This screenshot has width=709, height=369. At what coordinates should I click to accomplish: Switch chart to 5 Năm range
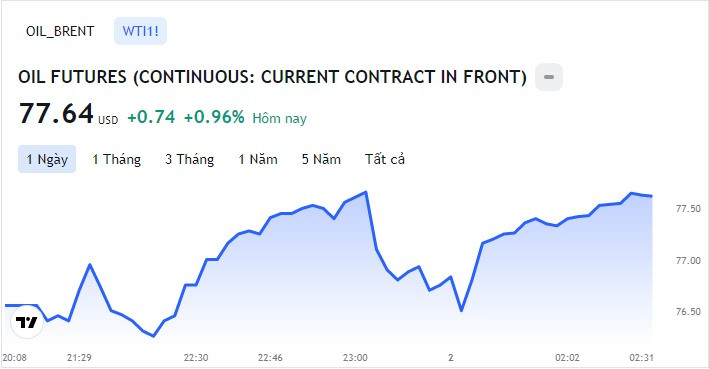(321, 159)
